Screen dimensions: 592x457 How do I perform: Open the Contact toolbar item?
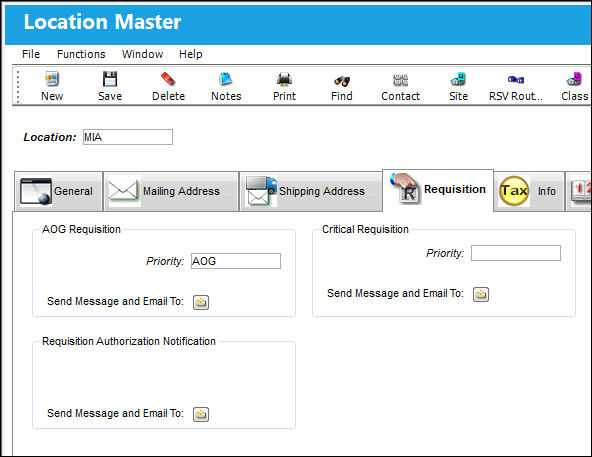point(400,86)
